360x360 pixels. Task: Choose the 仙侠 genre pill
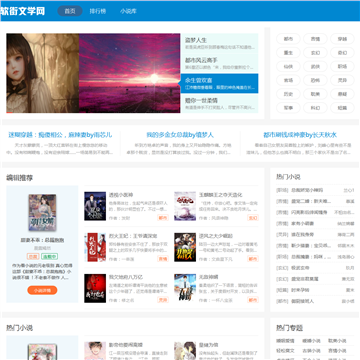coord(288,67)
